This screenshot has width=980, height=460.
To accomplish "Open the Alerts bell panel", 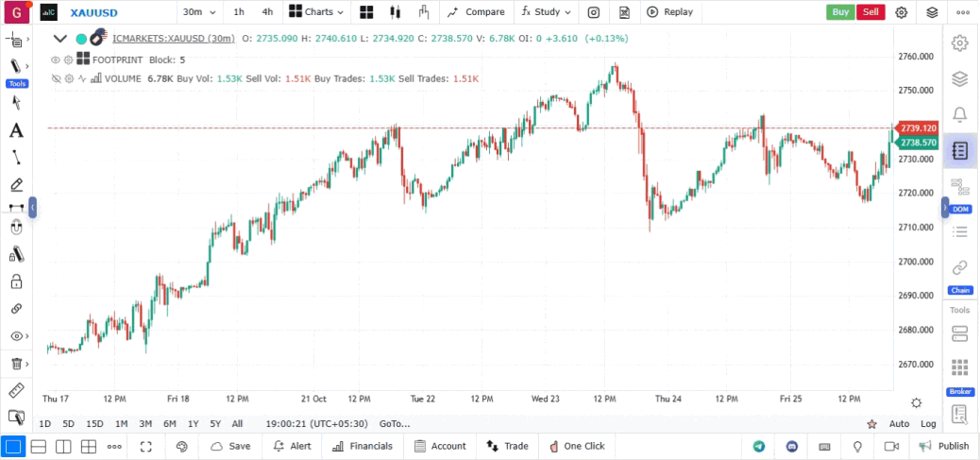I will coord(959,114).
